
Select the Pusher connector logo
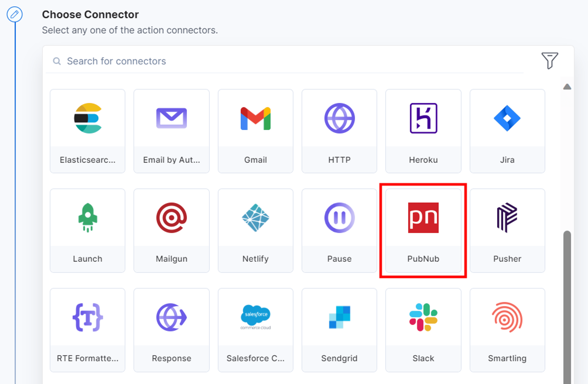pos(507,217)
